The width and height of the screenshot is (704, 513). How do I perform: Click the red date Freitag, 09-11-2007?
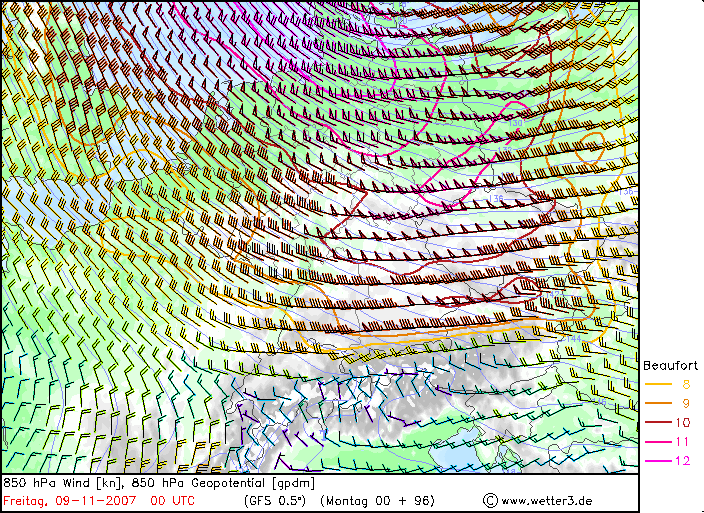tap(69, 500)
